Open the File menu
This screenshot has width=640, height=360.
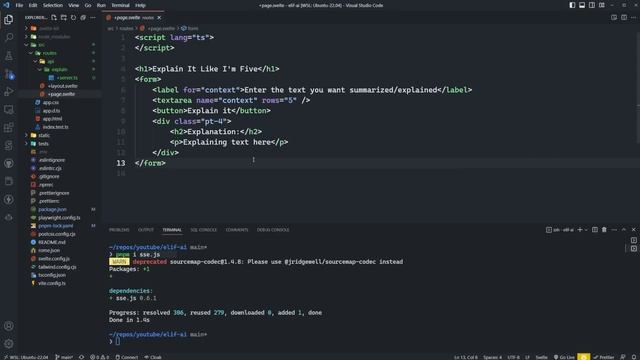19,5
